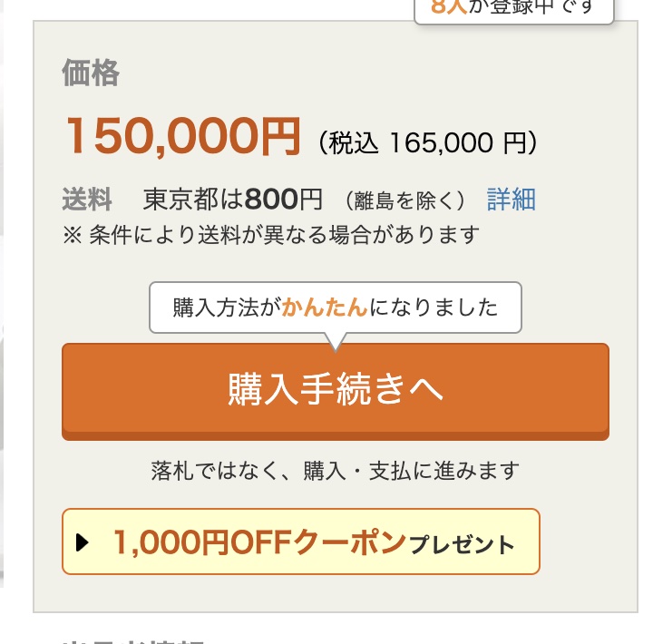This screenshot has height=644, width=653.
Task: Click the プレゼント label in the coupon banner
Action: (x=463, y=545)
